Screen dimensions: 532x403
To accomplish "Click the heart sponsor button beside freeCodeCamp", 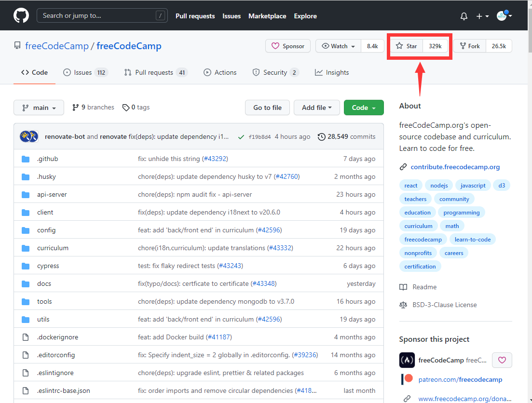I will tap(502, 360).
